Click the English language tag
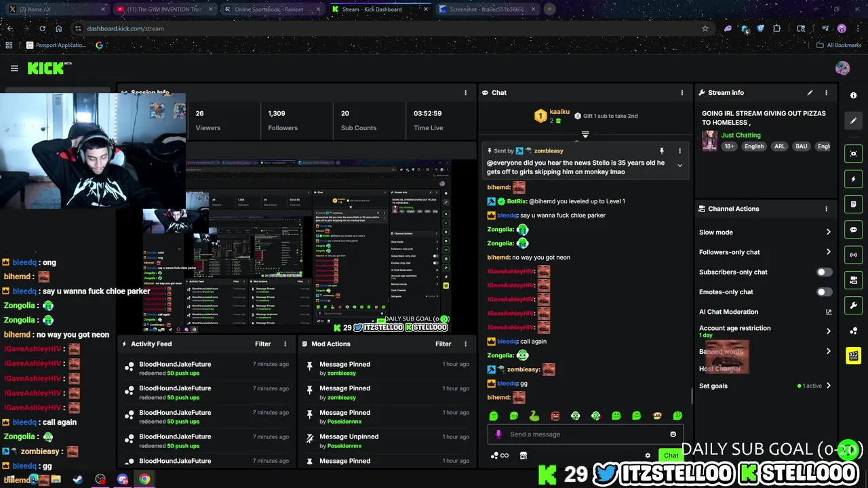Screen dimensions: 868x488 (754, 146)
